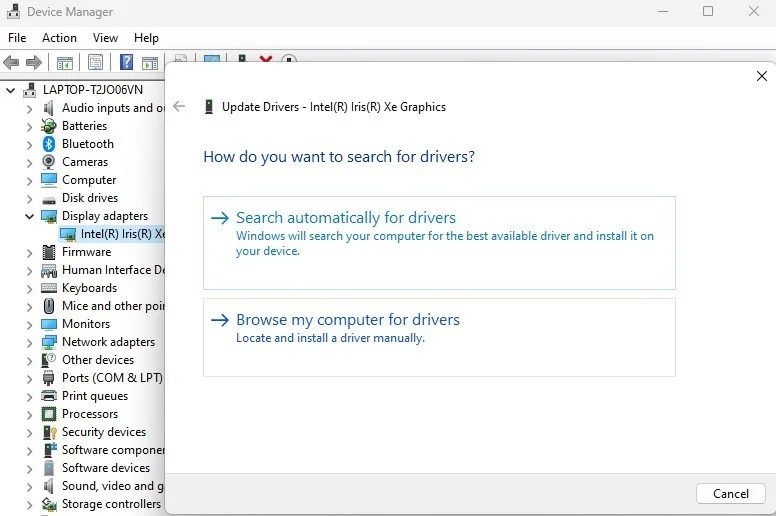Image resolution: width=776 pixels, height=516 pixels.
Task: Click the Properties toolbar icon
Action: coord(95,62)
